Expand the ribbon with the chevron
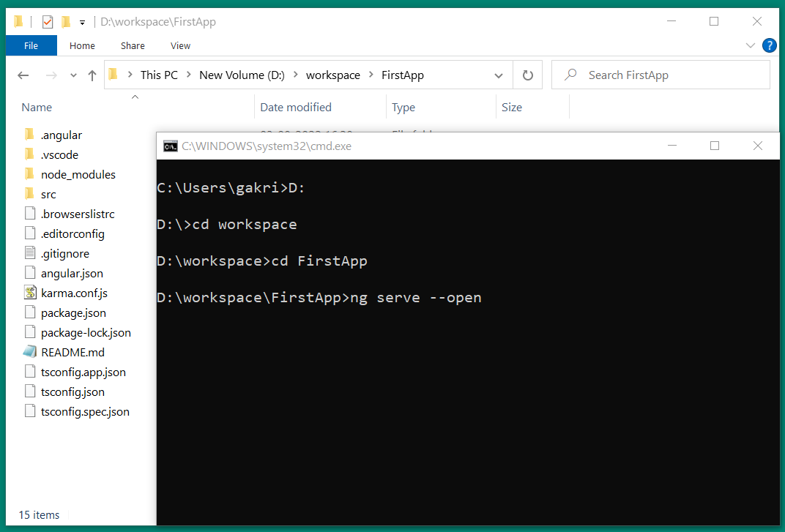This screenshot has height=532, width=785. click(750, 45)
